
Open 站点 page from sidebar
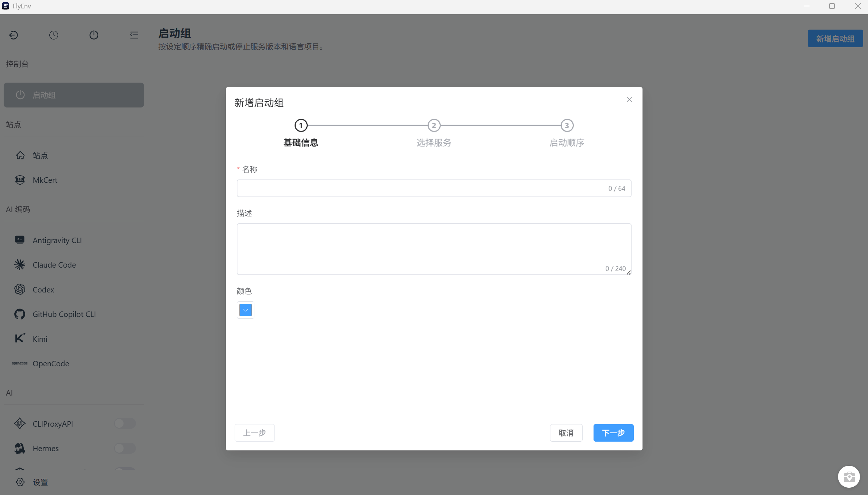[x=74, y=155]
